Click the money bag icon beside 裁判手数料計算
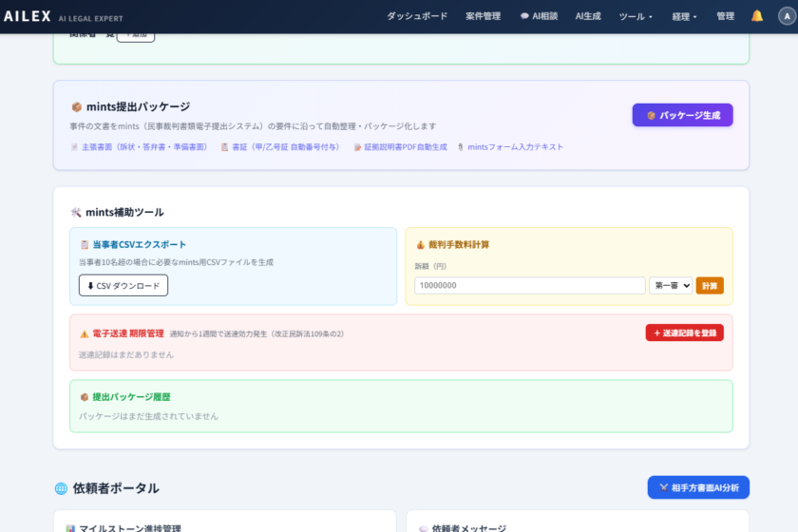The height and width of the screenshot is (532, 798). [421, 244]
